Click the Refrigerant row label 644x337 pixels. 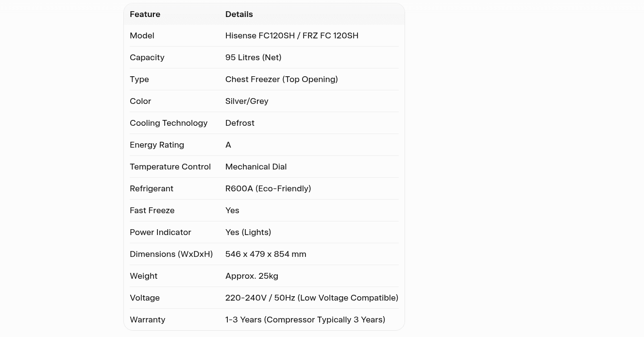tap(152, 188)
